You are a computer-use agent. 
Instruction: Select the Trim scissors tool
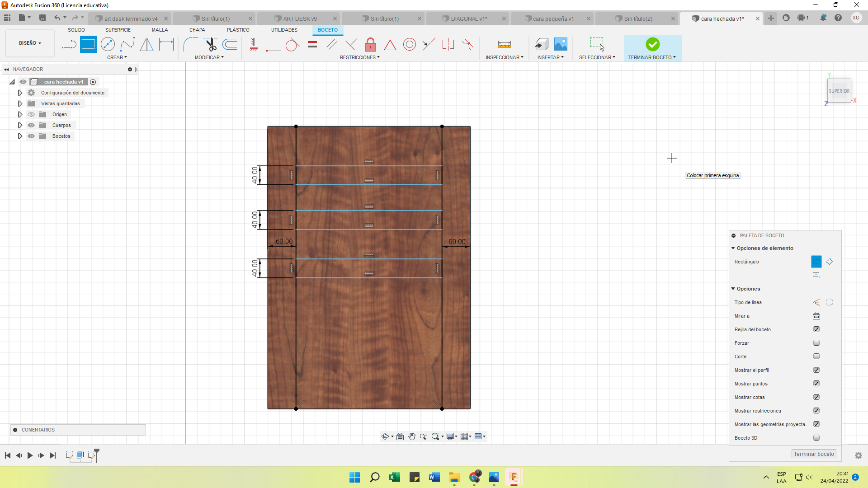coord(211,44)
